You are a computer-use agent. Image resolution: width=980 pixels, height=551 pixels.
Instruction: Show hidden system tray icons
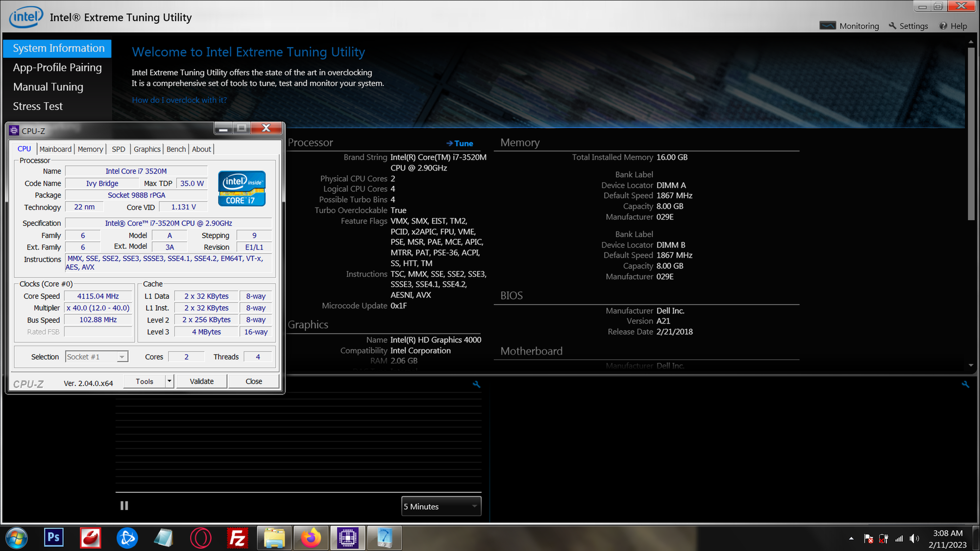(x=851, y=538)
